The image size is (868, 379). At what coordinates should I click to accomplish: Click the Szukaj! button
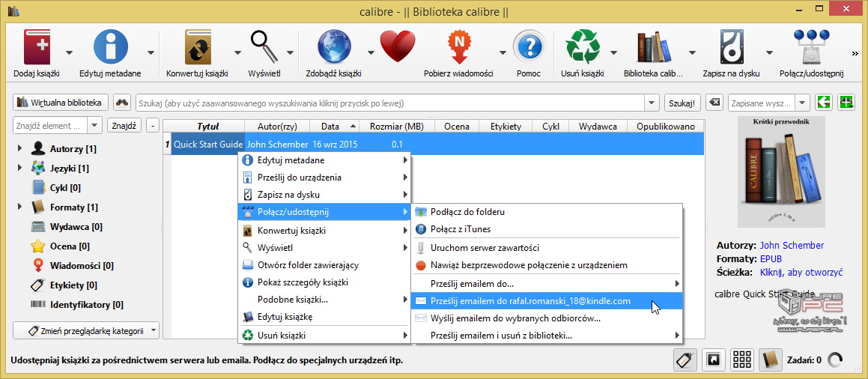pyautogui.click(x=683, y=103)
